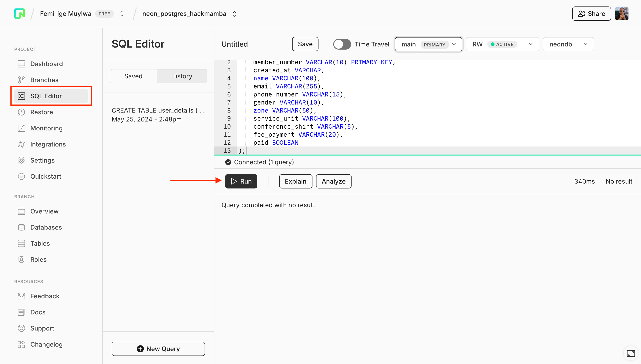
Task: Switch to the Saved tab
Action: (133, 76)
